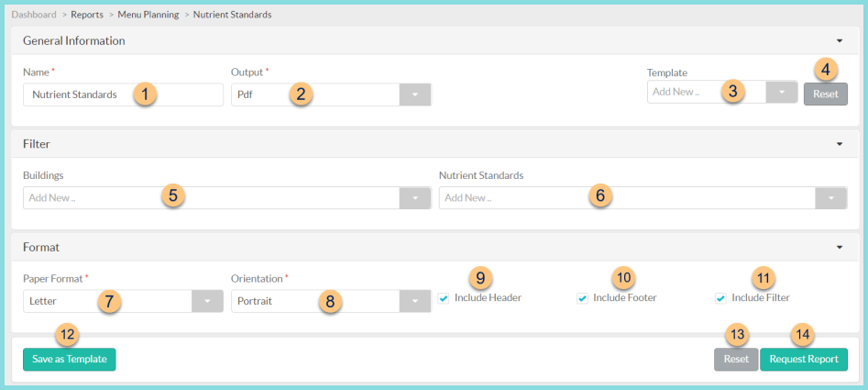
Task: Collapse the Filter section
Action: tap(840, 144)
